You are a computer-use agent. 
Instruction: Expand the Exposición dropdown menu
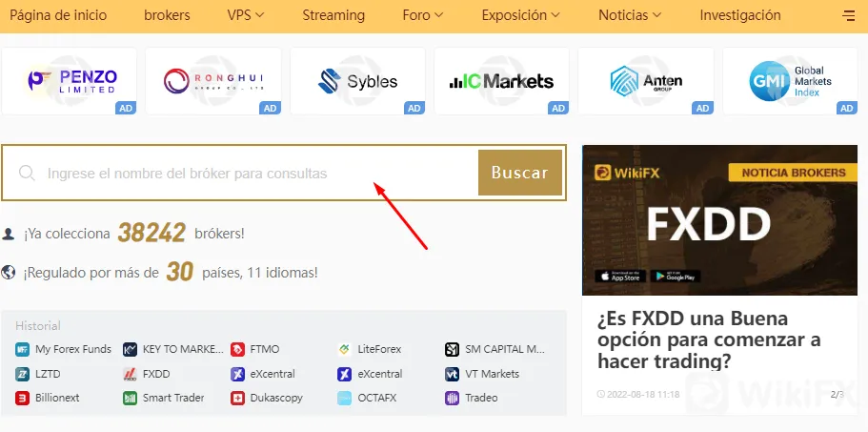point(521,15)
